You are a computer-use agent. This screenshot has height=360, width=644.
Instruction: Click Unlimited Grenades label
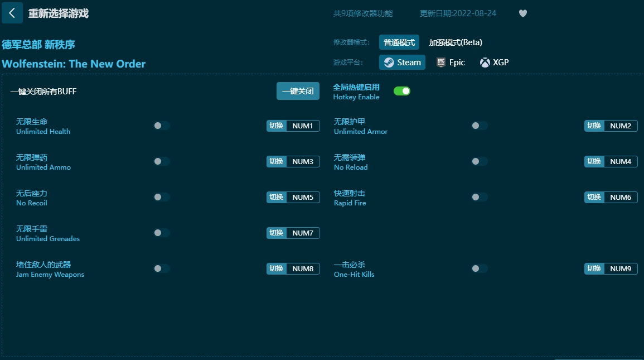tap(48, 239)
